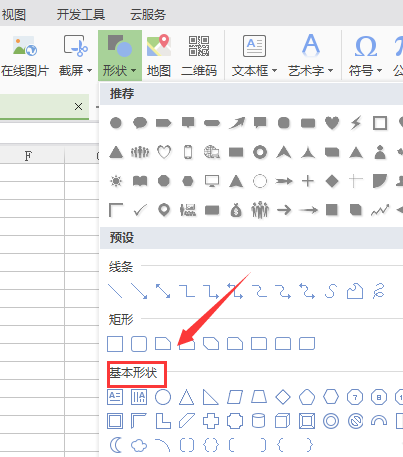Insert a QR code with 二维码
Viewport: 403px width, 457px height.
pyautogui.click(x=199, y=56)
